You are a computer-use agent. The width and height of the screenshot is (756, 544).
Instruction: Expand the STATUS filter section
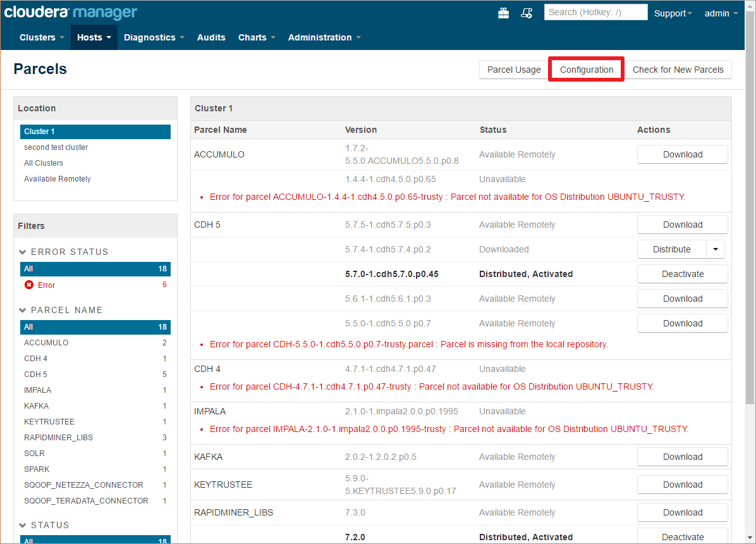tap(23, 525)
